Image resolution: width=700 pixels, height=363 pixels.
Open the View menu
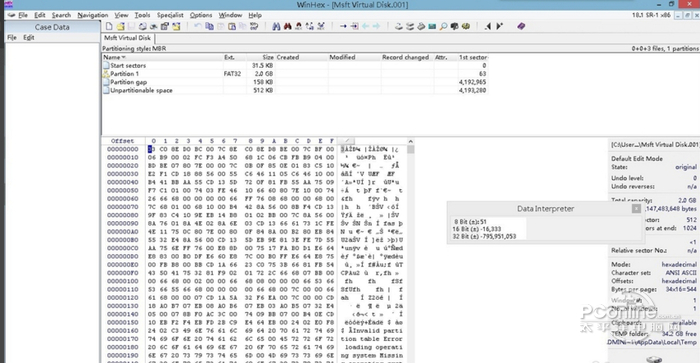coord(121,15)
